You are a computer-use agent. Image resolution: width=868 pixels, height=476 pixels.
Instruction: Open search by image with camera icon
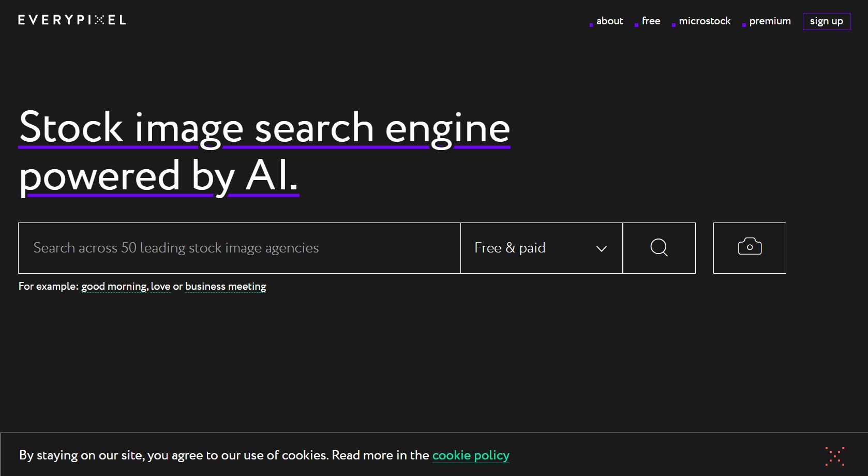tap(749, 248)
